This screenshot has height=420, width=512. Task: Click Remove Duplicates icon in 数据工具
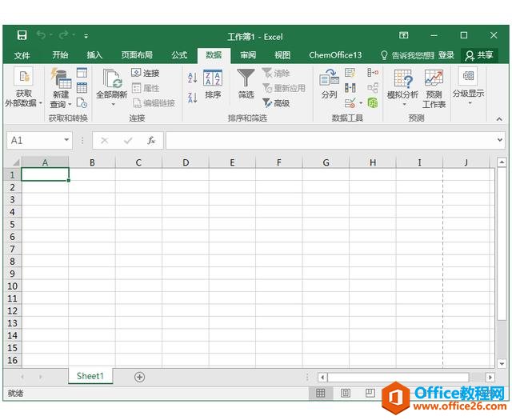350,87
